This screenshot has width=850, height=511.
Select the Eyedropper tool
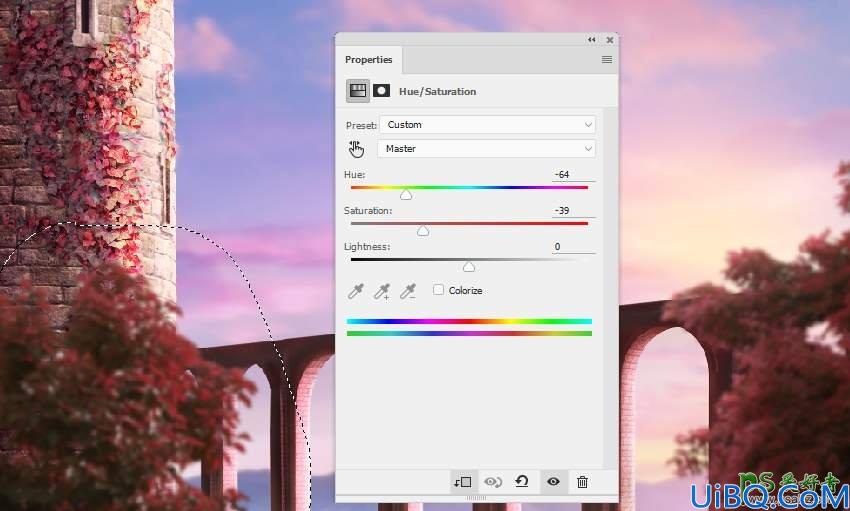pyautogui.click(x=356, y=291)
